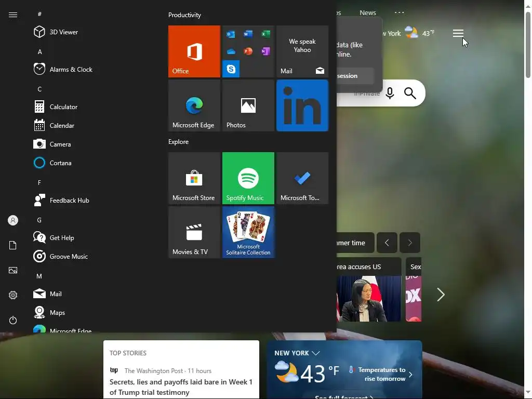Open the LinkedIn tile
The height and width of the screenshot is (399, 532).
[302, 105]
